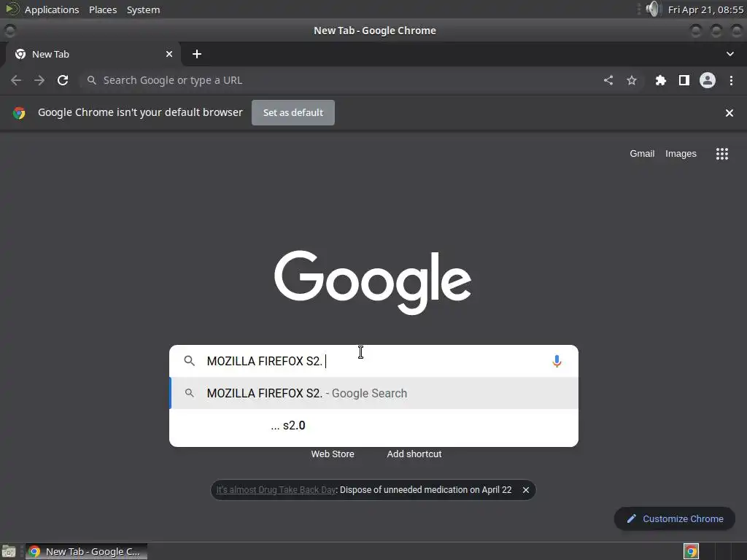Choose the '... s2.0' autocomplete suggestion

[x=374, y=425]
